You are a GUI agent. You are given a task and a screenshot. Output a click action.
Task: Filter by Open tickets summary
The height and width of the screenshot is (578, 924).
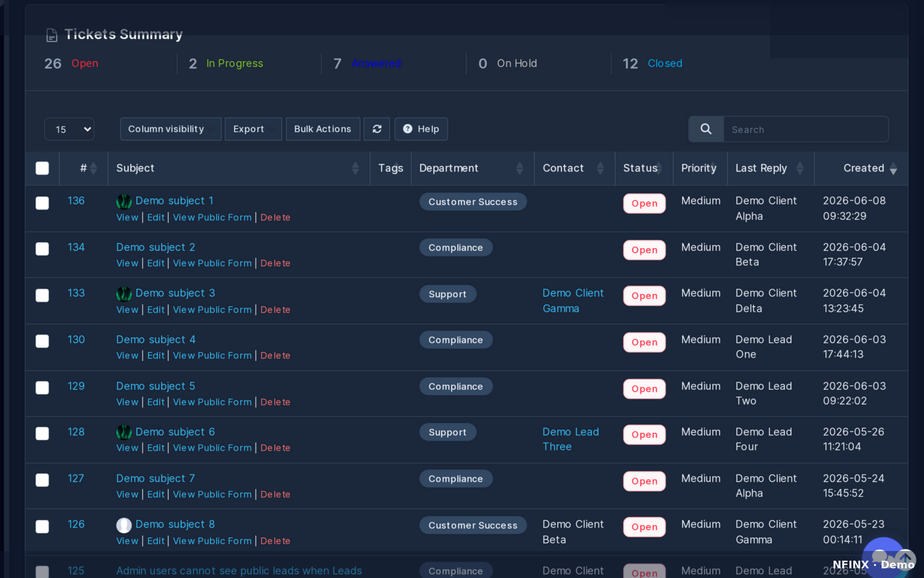tap(85, 64)
